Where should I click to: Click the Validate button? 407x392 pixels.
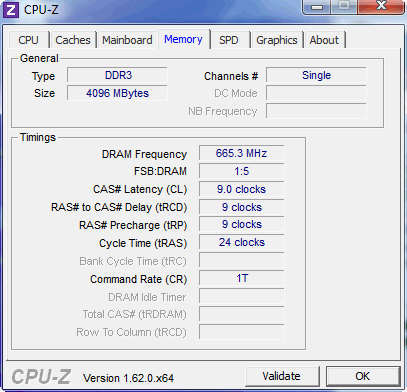click(282, 376)
